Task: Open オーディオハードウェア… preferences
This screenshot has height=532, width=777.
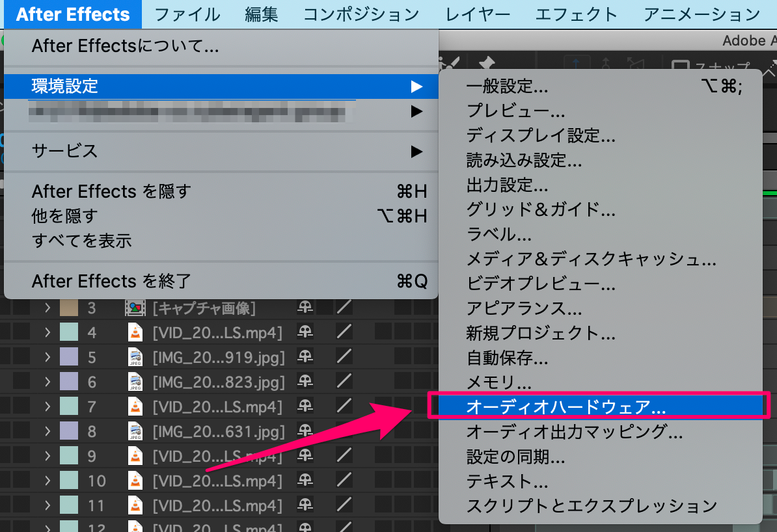Action: coord(601,406)
